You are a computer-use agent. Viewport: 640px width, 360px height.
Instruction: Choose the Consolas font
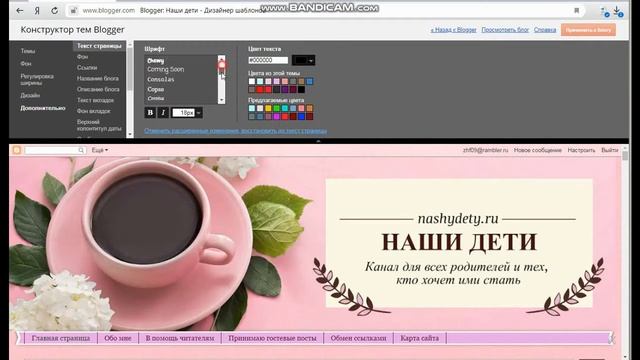pyautogui.click(x=161, y=79)
